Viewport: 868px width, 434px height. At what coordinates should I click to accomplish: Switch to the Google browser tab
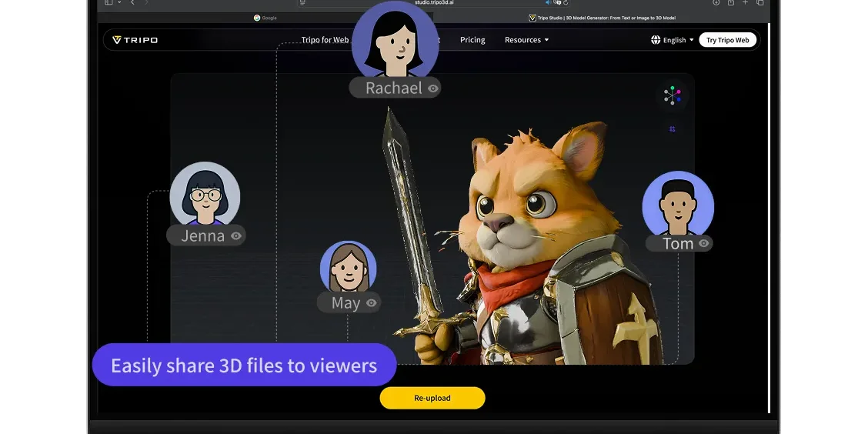[x=265, y=18]
